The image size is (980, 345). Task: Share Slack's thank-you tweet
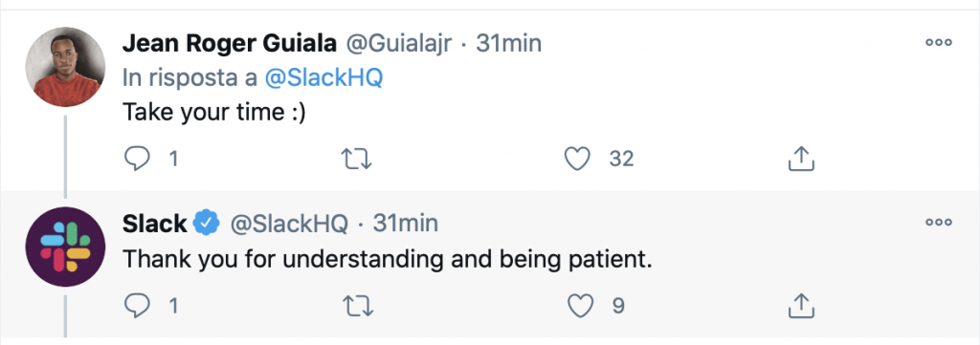801,306
